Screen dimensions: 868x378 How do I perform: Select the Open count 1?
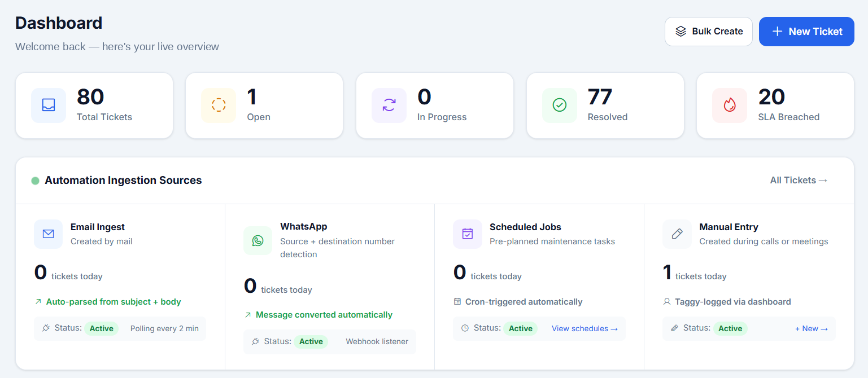pyautogui.click(x=252, y=97)
